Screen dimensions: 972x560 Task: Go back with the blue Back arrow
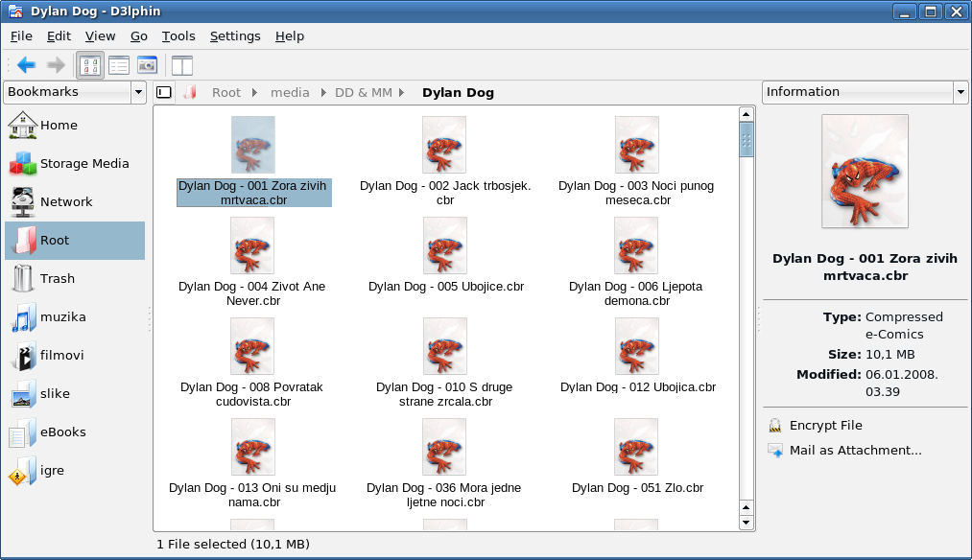[26, 65]
